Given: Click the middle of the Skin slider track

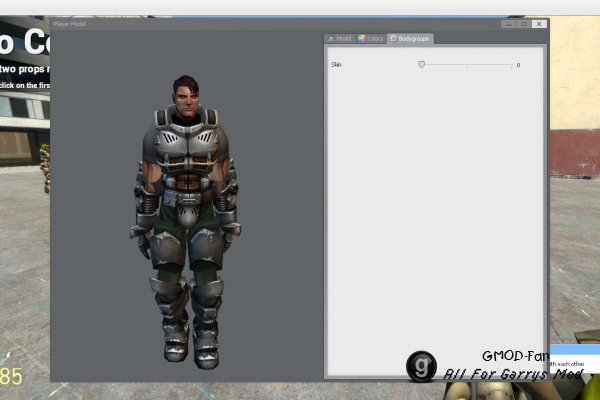Looking at the screenshot, I should point(466,65).
